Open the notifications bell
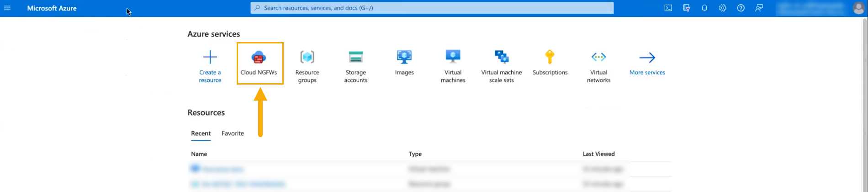Image resolution: width=868 pixels, height=192 pixels. [704, 8]
